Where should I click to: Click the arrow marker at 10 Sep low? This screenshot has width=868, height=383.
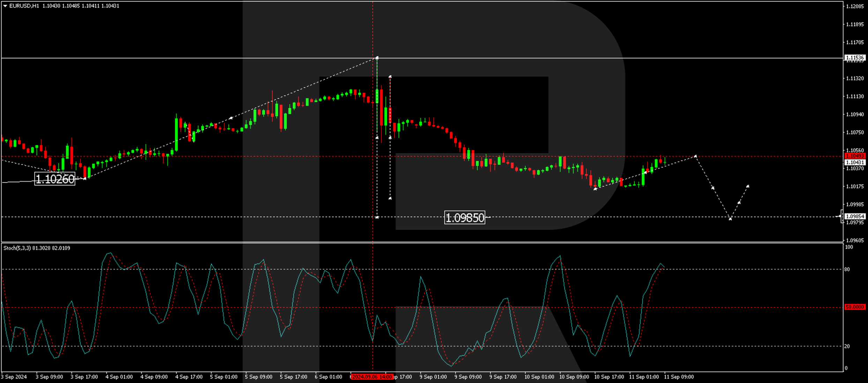click(x=595, y=189)
